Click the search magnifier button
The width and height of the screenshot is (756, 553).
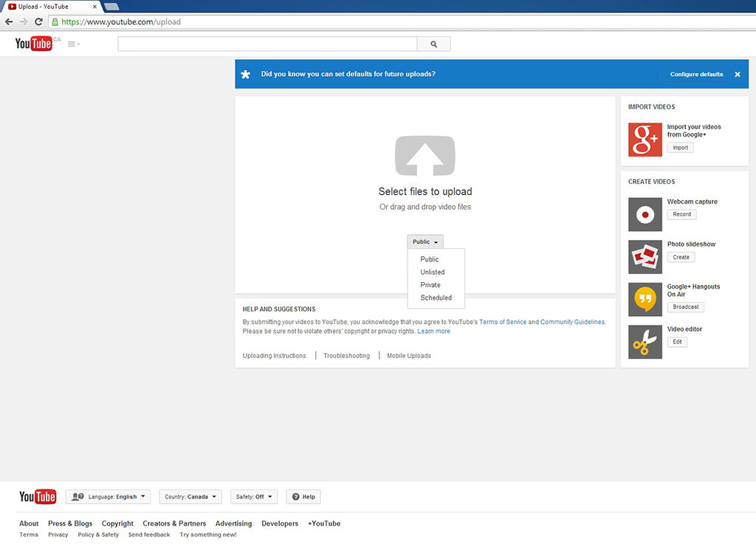pos(433,44)
